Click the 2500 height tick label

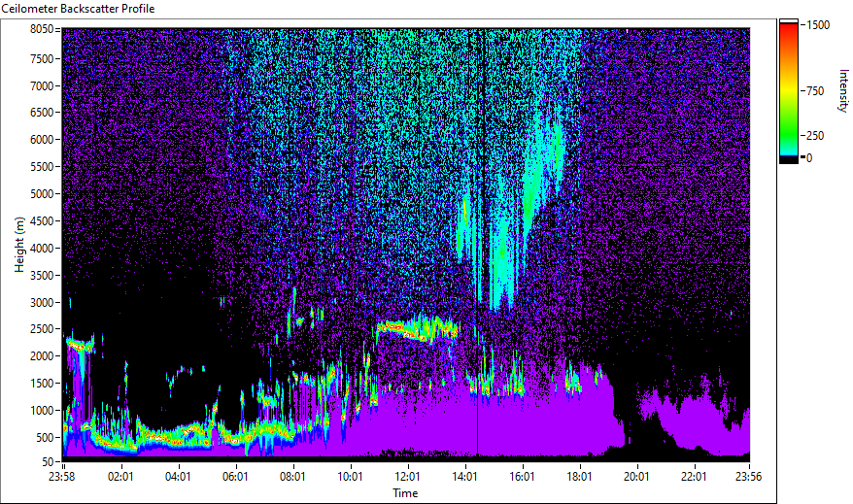pos(42,329)
